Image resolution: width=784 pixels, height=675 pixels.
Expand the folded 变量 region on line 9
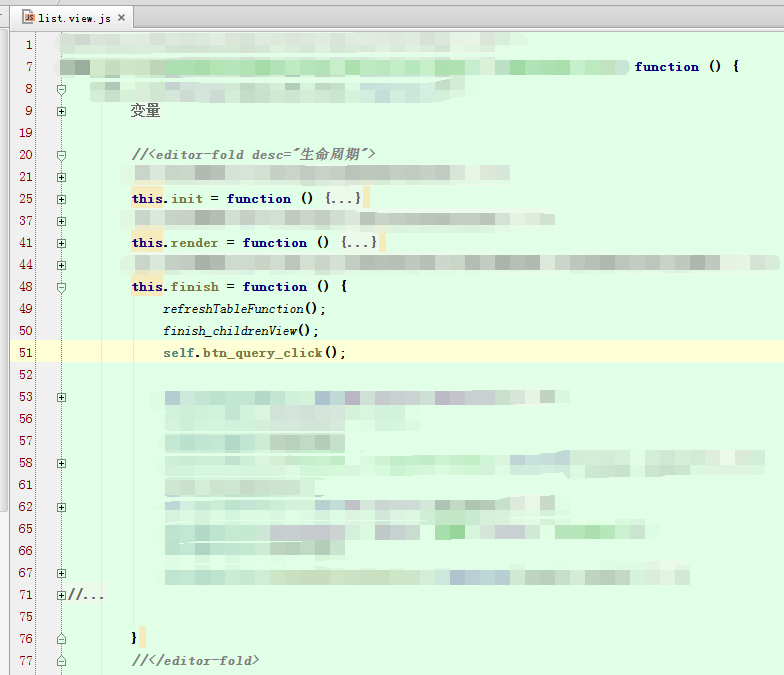(x=61, y=111)
